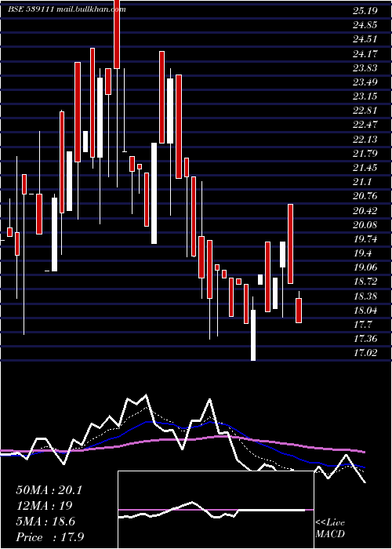Click the 19.74 price axis label
This screenshot has width=392, height=549.
point(365,239)
